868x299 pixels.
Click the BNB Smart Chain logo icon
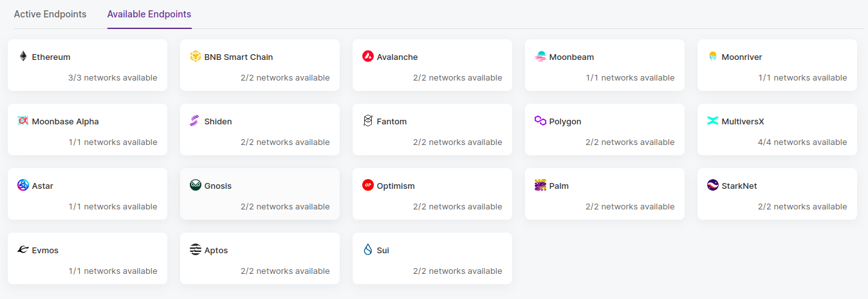(196, 57)
